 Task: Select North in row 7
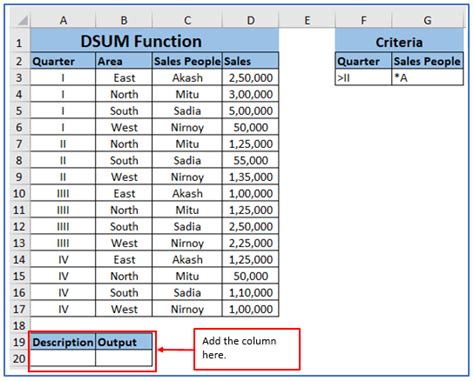[124, 144]
